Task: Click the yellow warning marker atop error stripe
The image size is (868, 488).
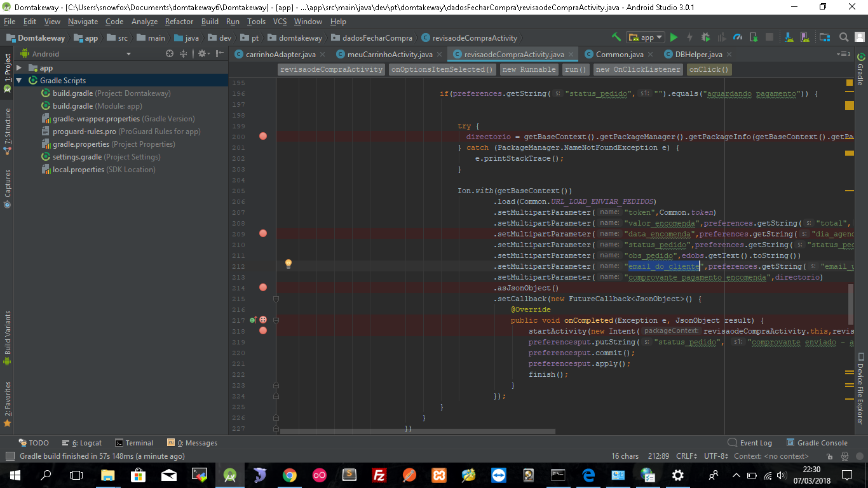Action: point(850,83)
